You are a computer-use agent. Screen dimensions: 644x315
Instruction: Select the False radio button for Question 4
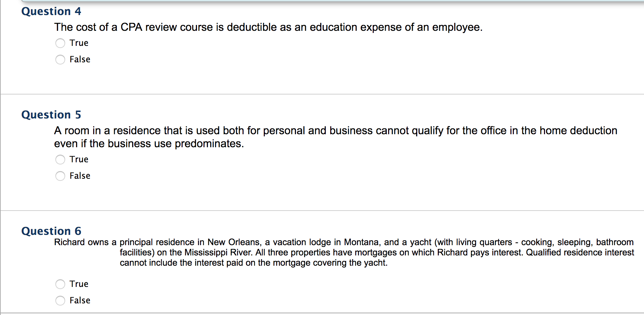click(x=60, y=60)
